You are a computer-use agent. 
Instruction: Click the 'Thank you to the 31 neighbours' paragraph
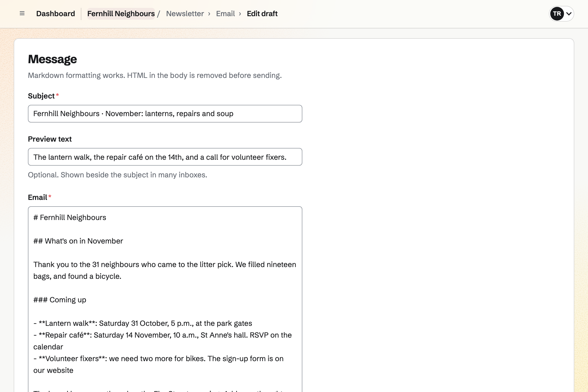[165, 270]
